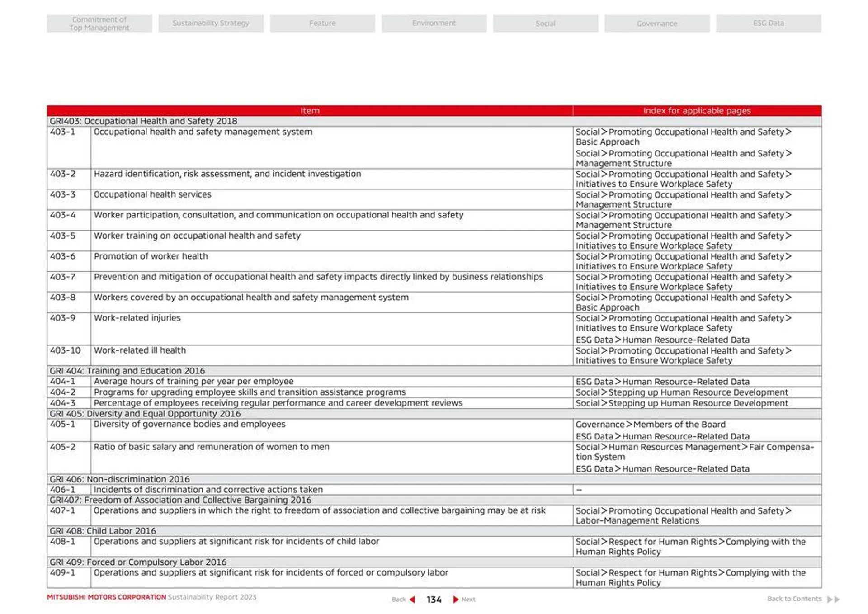Click Work-related injuries item
The width and height of the screenshot is (868, 614).
137,318
